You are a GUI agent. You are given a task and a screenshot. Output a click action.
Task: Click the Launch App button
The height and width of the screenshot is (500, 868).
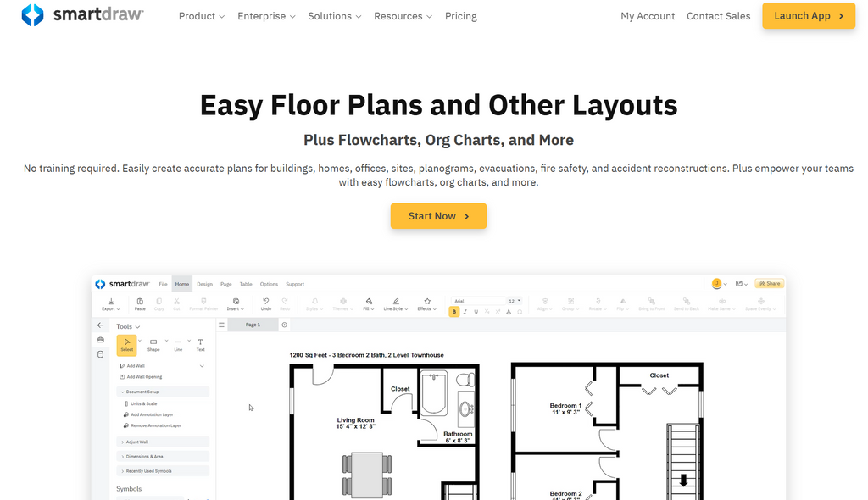(x=808, y=16)
